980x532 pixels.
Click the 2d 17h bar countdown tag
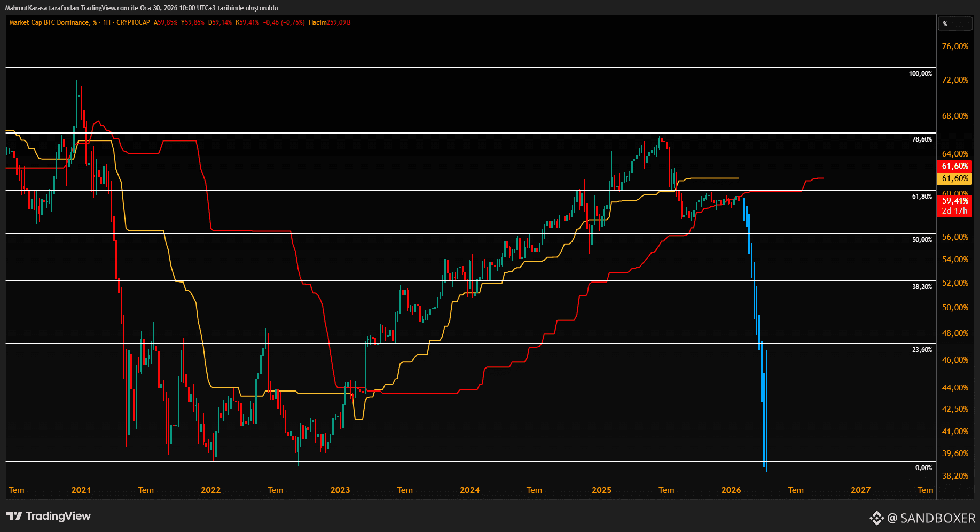[x=954, y=211]
